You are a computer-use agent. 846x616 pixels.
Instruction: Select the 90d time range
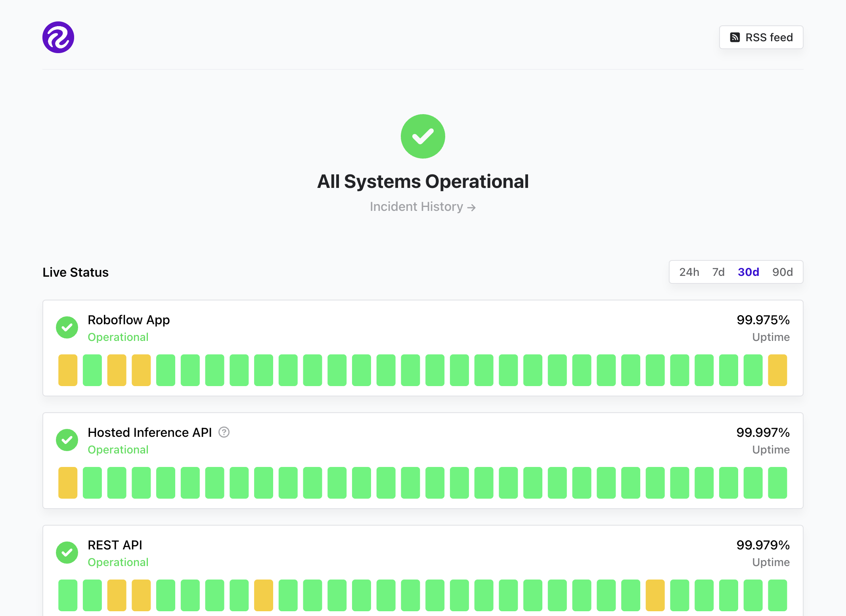[782, 272]
